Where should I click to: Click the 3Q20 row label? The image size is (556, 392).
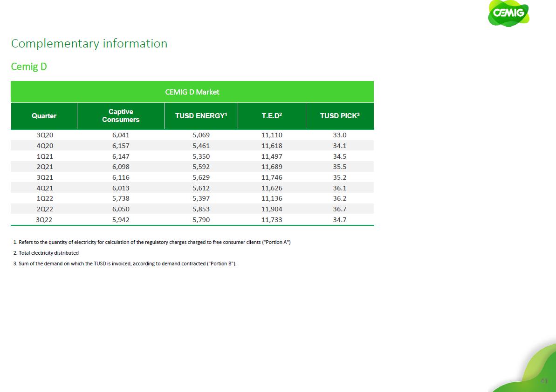click(44, 135)
